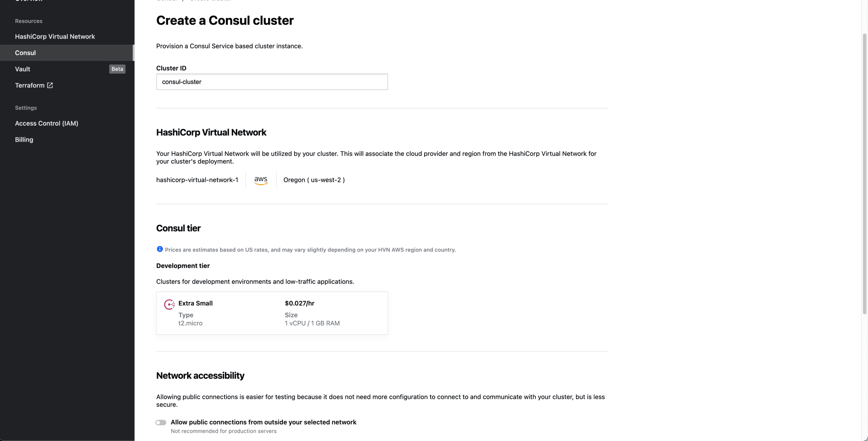The image size is (868, 441).
Task: Open HashiCorp Virtual Network in sidebar
Action: [55, 37]
